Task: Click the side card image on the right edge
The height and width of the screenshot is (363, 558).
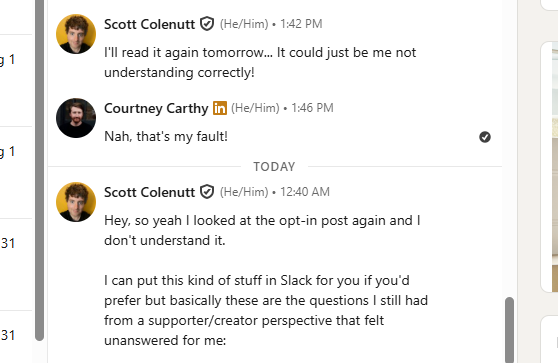Action: pyautogui.click(x=555, y=167)
